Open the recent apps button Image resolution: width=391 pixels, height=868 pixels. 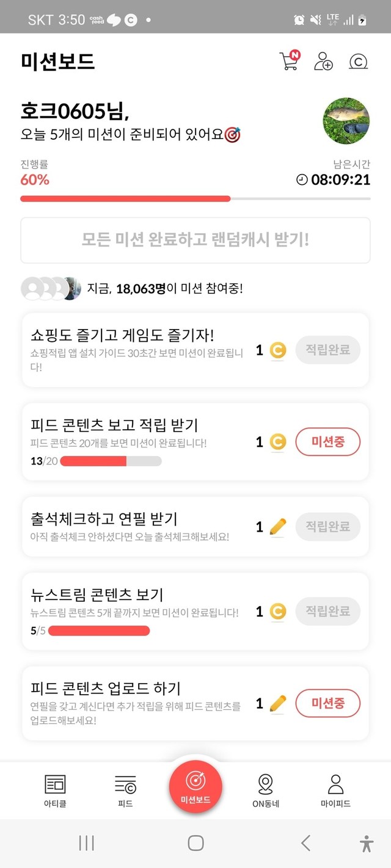(86, 843)
